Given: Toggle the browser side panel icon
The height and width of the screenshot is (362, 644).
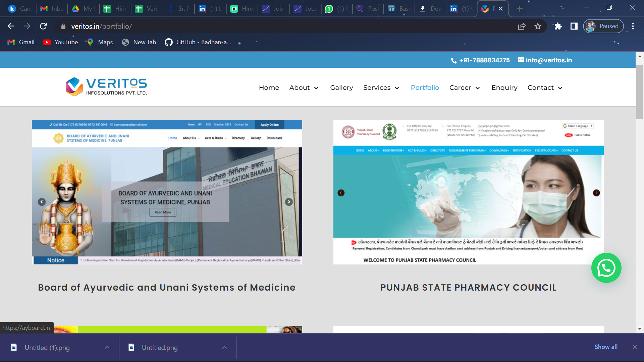Looking at the screenshot, I should 574,26.
